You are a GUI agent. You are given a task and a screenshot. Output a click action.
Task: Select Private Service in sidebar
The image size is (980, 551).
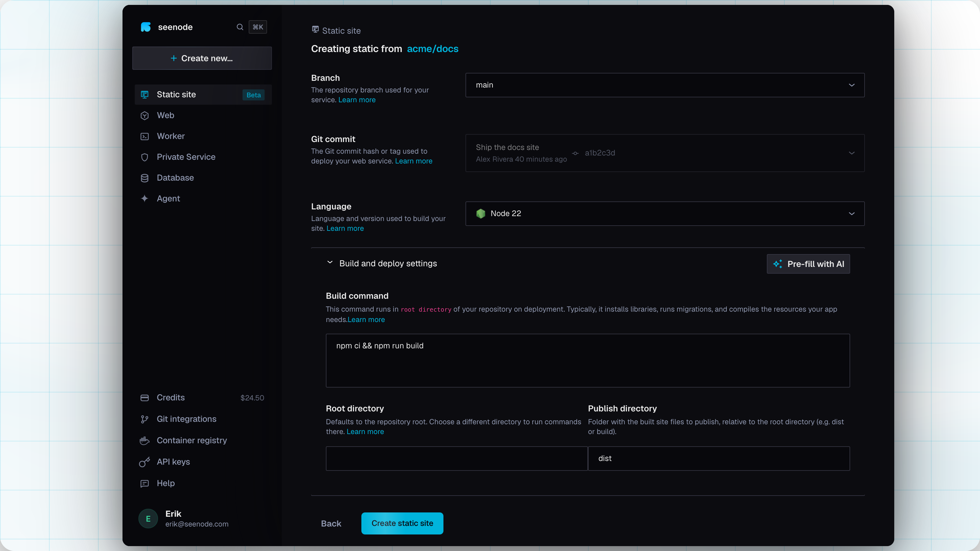[203, 157]
